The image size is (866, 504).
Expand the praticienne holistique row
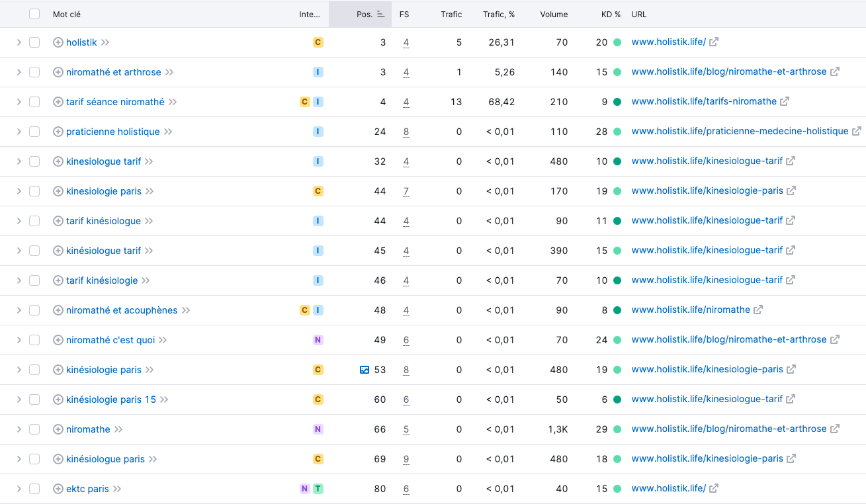(19, 132)
